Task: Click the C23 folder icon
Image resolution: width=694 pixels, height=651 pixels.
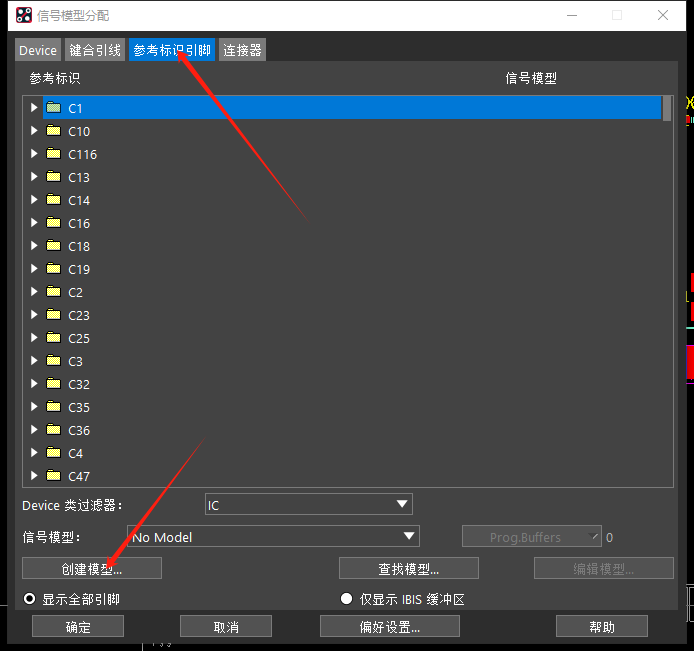Action: [54, 315]
